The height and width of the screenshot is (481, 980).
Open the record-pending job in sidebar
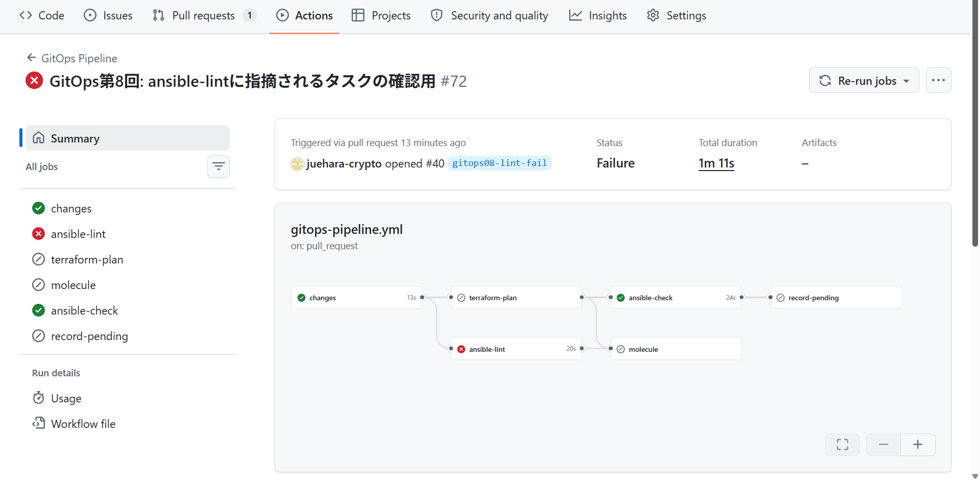coord(128,336)
